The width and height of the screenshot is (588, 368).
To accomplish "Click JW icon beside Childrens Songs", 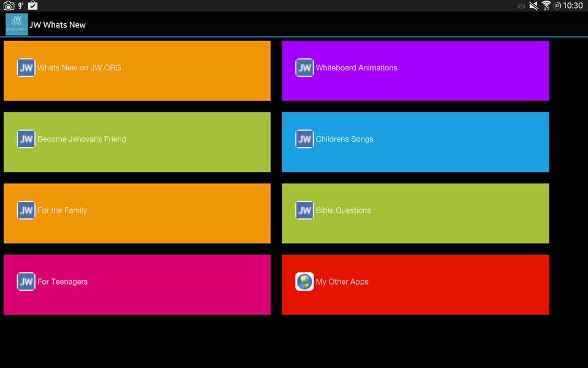I will click(304, 139).
